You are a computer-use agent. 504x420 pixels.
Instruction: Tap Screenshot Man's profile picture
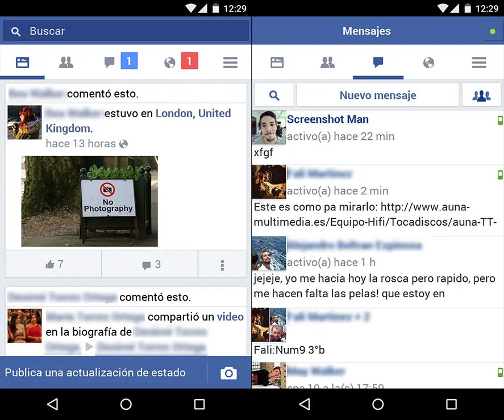point(269,127)
